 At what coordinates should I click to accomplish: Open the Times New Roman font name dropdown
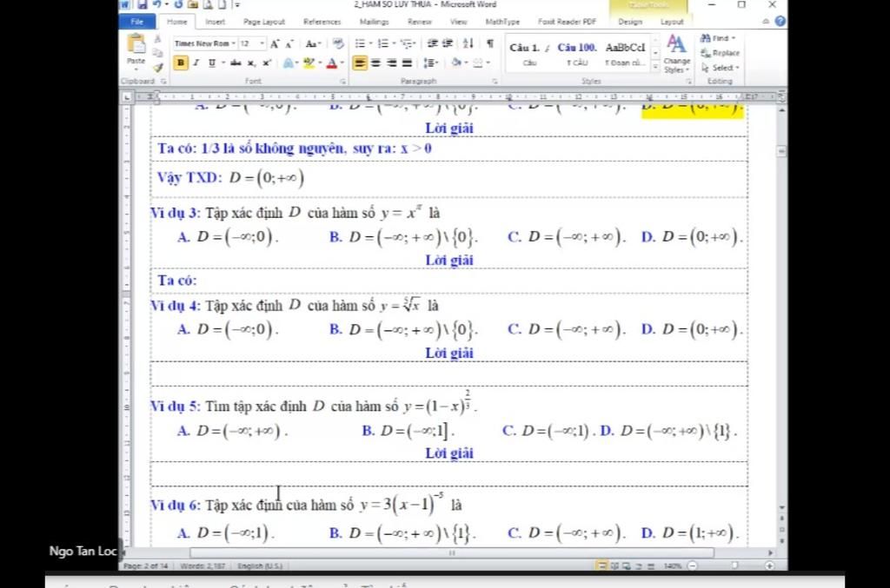233,43
